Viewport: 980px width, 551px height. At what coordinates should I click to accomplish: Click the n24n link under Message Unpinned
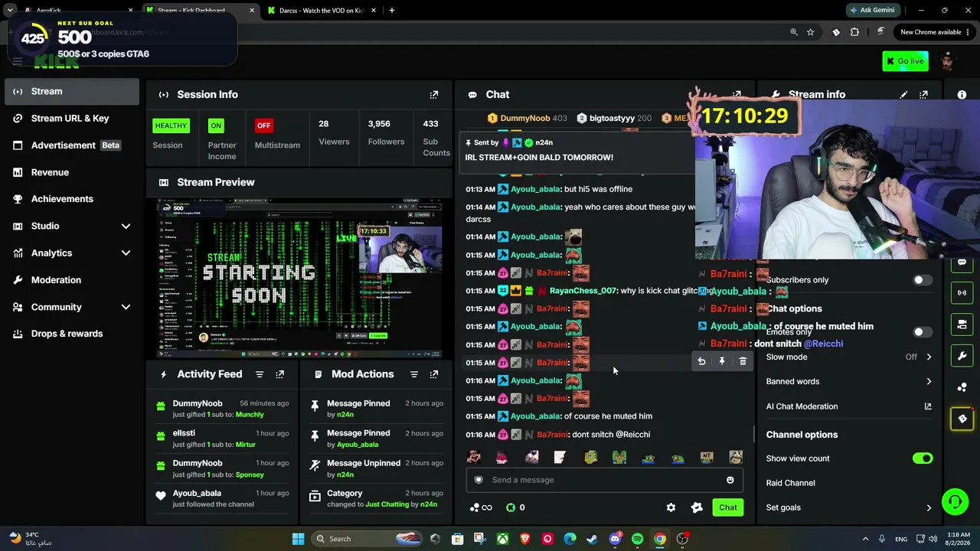[345, 474]
